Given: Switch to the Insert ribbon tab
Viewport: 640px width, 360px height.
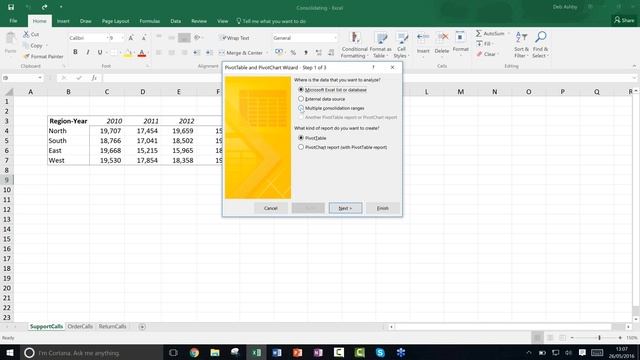Looking at the screenshot, I should [63, 21].
